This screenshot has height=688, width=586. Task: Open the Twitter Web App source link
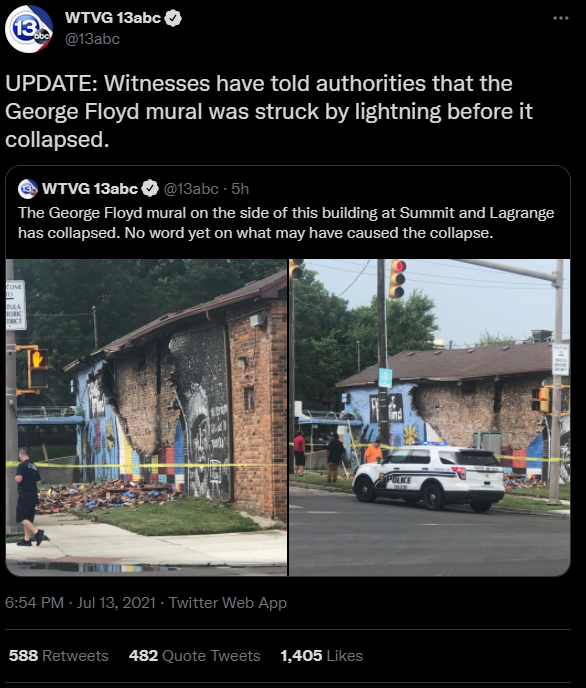pyautogui.click(x=228, y=602)
